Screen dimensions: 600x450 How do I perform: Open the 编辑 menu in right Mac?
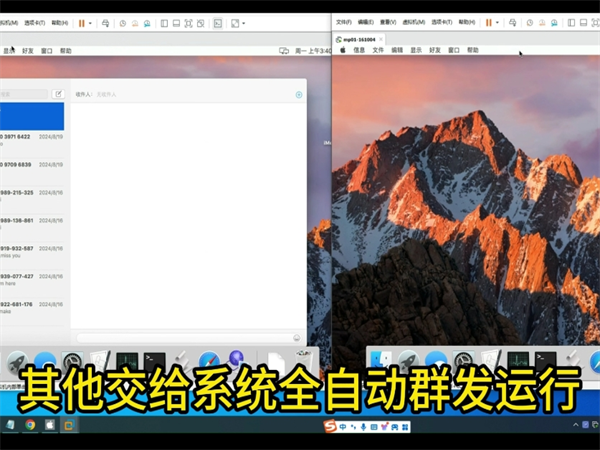click(397, 50)
